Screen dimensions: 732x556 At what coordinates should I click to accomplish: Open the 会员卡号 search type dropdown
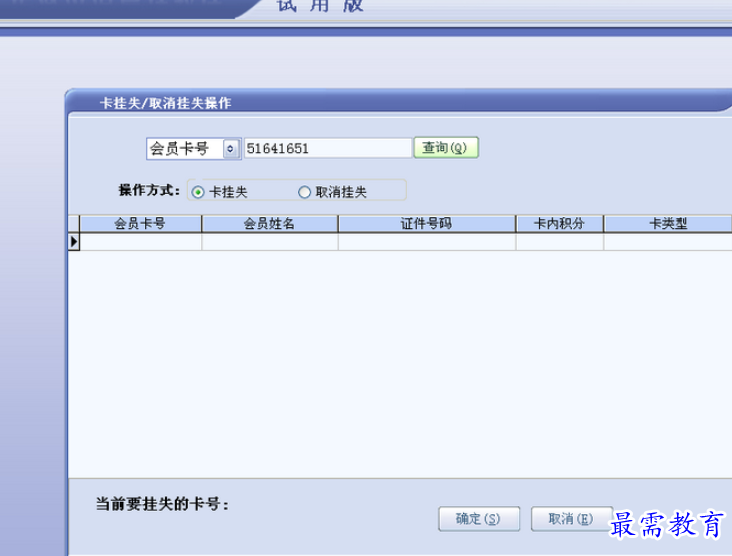pos(193,149)
